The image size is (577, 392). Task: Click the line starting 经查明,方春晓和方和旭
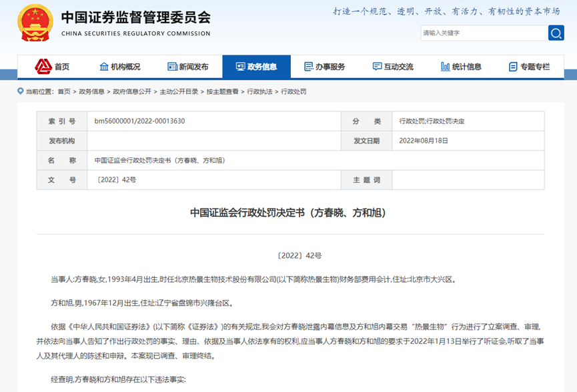119,379
